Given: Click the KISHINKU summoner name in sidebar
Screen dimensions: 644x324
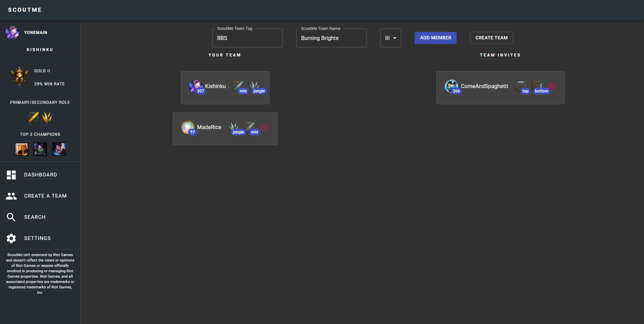Looking at the screenshot, I should [x=40, y=50].
